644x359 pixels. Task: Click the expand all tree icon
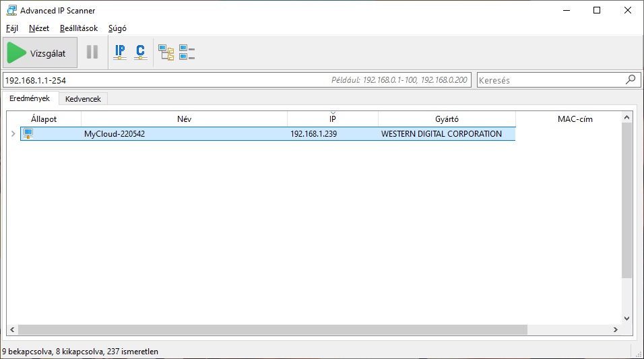[166, 53]
